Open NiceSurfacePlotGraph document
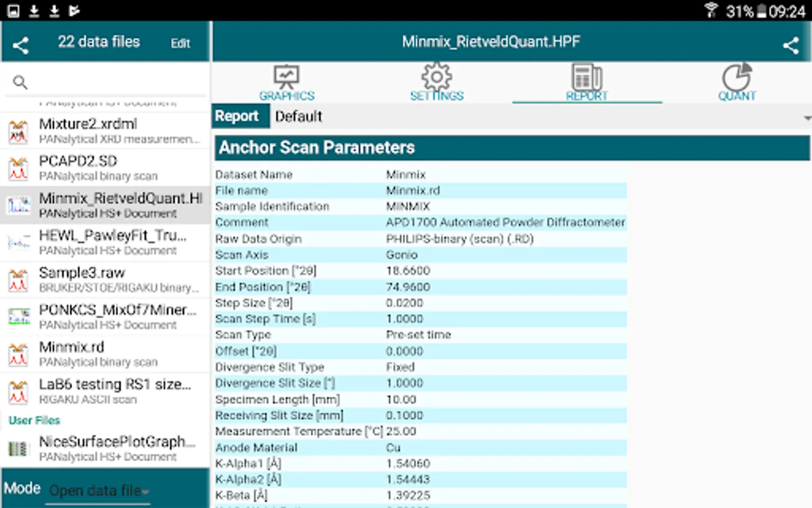This screenshot has height=508, width=812. pyautogui.click(x=105, y=448)
